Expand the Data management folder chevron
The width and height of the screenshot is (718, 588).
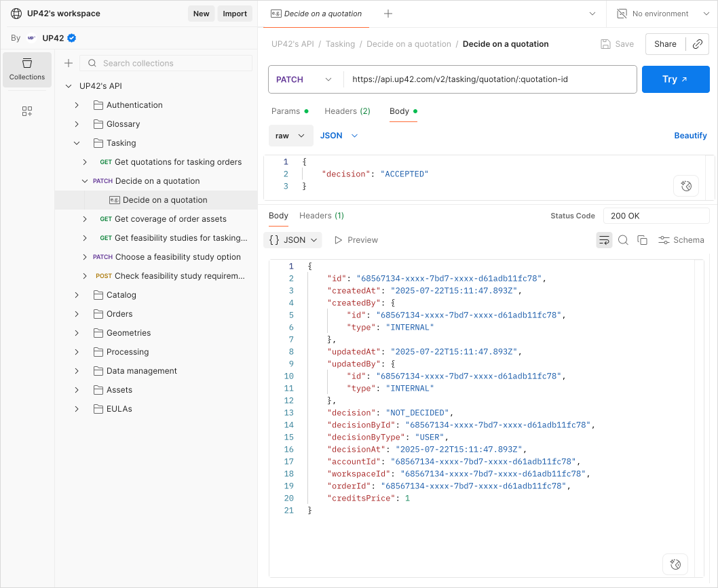(x=77, y=371)
